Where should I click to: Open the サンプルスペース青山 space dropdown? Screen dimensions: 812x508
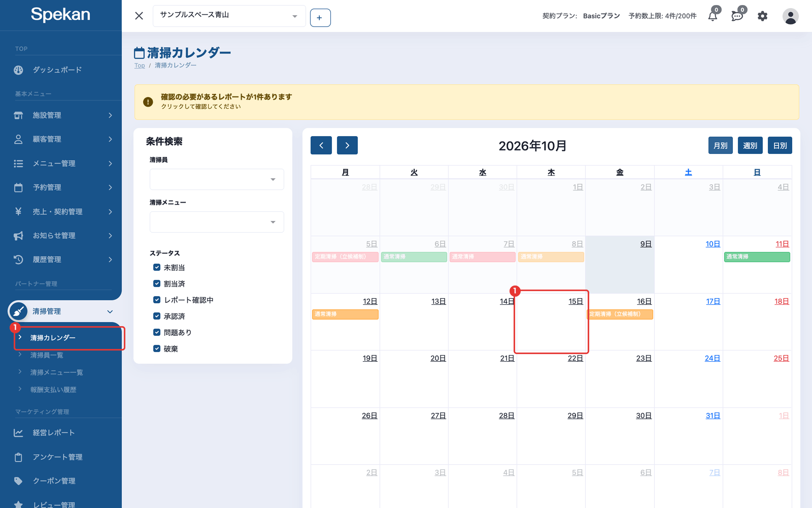[229, 16]
